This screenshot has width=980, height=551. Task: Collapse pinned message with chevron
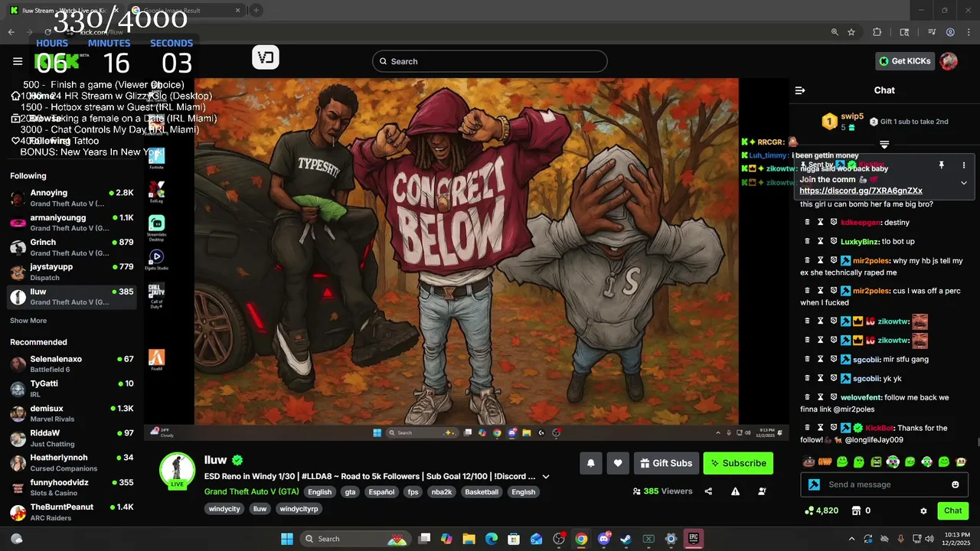(964, 183)
